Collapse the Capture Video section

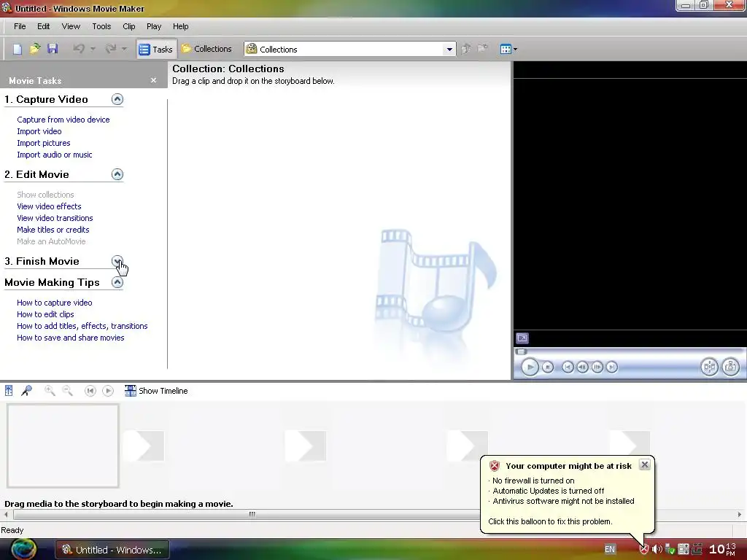117,99
